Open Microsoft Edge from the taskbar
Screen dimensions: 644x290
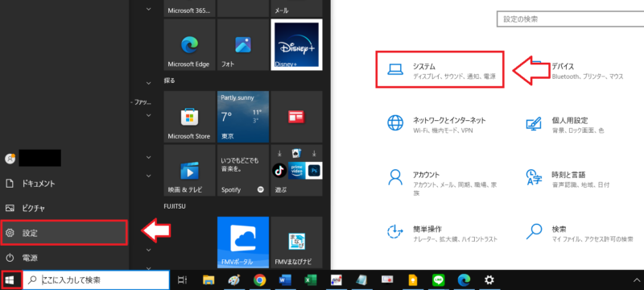[x=464, y=280]
